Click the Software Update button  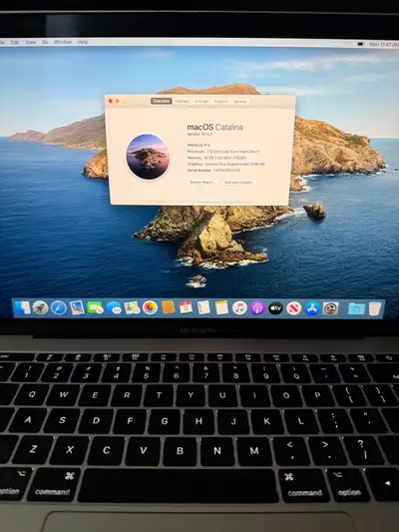(239, 183)
